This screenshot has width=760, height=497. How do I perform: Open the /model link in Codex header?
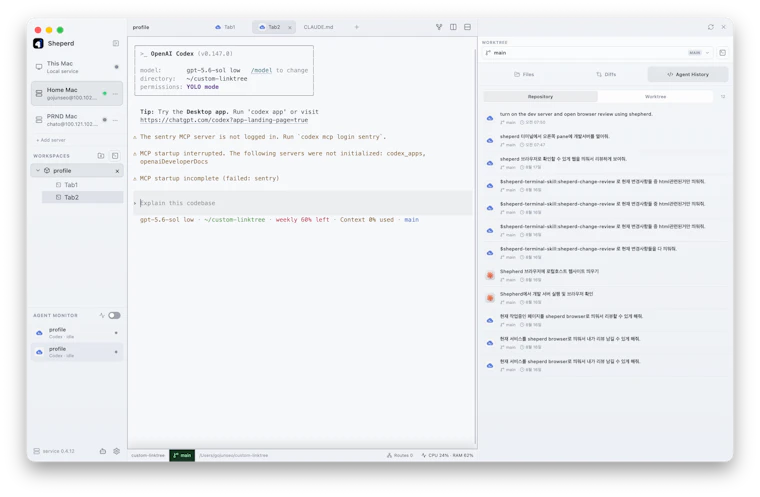262,70
